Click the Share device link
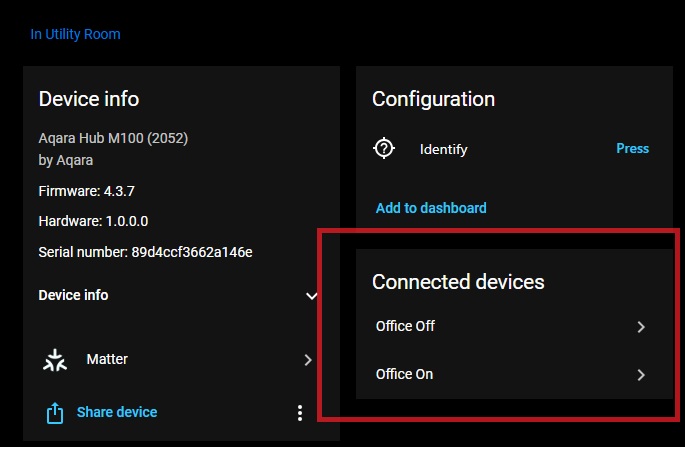 coord(117,412)
